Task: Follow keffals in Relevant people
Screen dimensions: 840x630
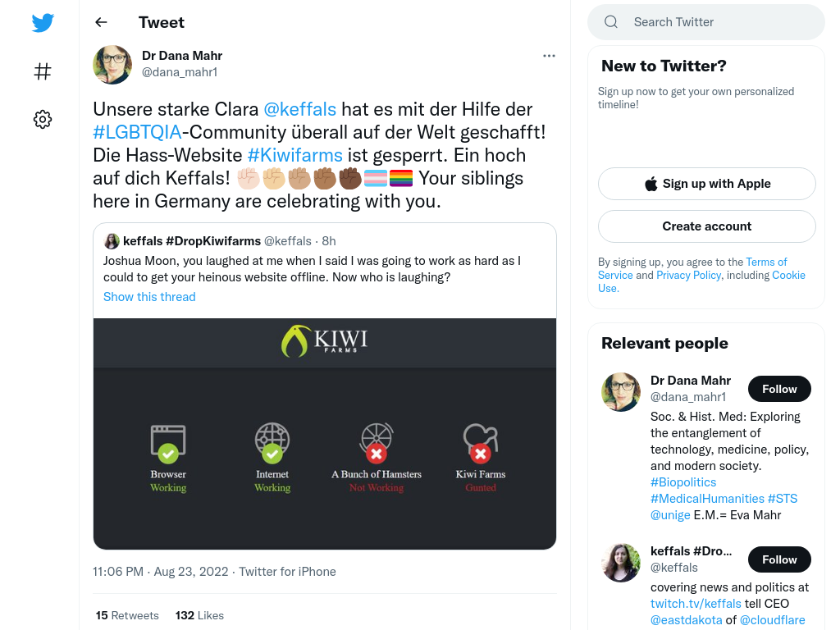Action: click(779, 559)
